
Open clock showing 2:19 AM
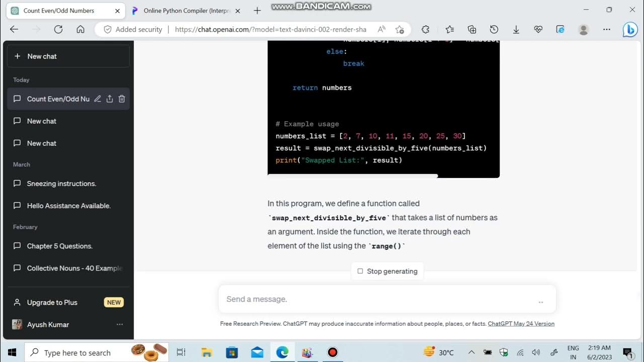click(598, 352)
